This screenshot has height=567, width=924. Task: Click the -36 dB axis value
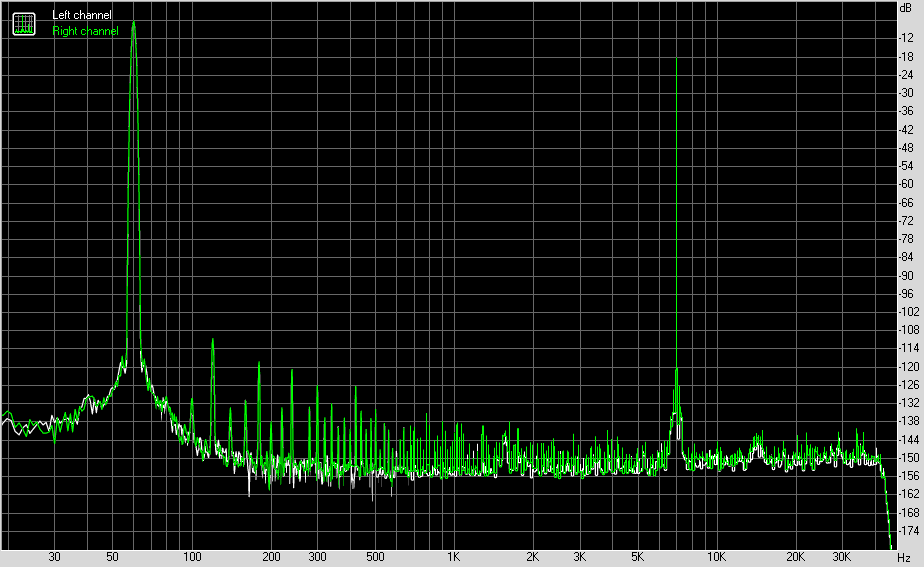[x=906, y=111]
